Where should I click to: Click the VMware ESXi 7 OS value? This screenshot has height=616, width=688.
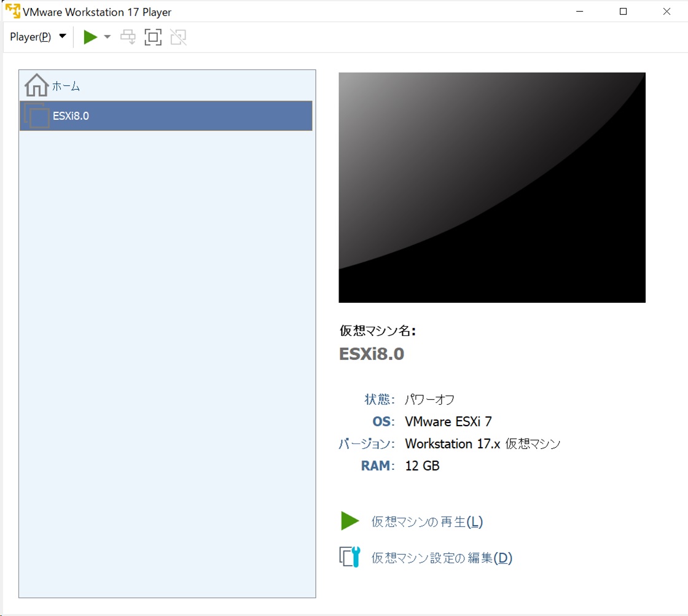click(x=448, y=422)
